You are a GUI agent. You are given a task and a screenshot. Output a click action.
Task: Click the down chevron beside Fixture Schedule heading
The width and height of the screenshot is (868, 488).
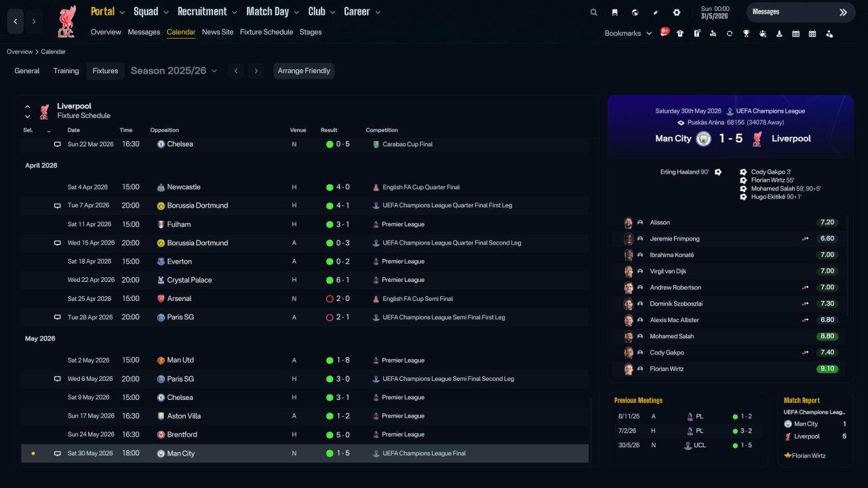tap(28, 116)
